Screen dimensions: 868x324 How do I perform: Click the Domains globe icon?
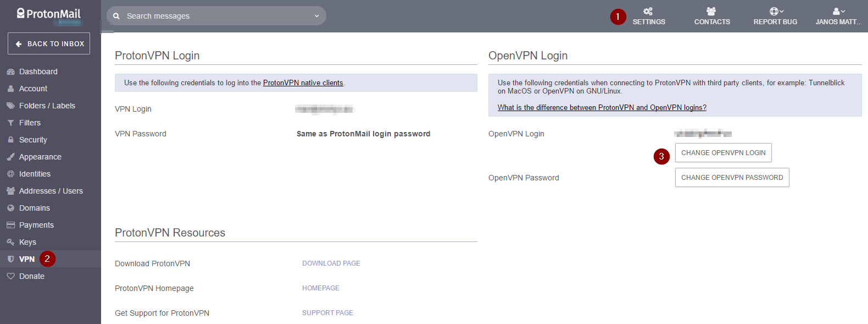coord(10,208)
